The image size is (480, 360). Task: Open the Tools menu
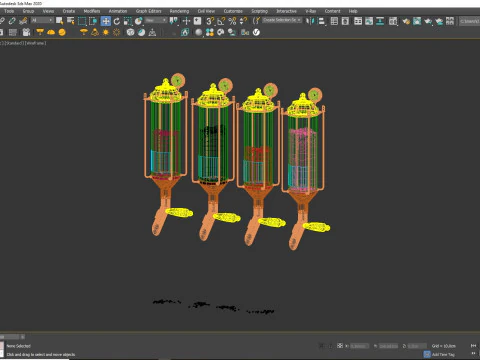(9, 11)
